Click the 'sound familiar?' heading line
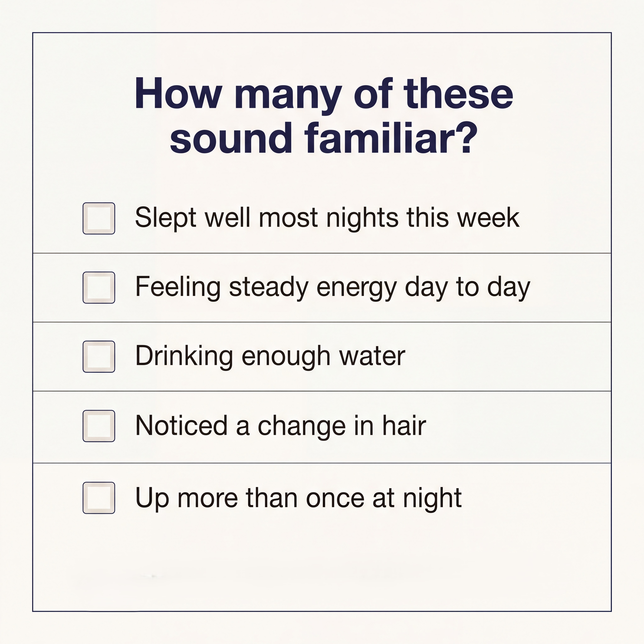Viewport: 644px width, 644px height. pyautogui.click(x=324, y=138)
